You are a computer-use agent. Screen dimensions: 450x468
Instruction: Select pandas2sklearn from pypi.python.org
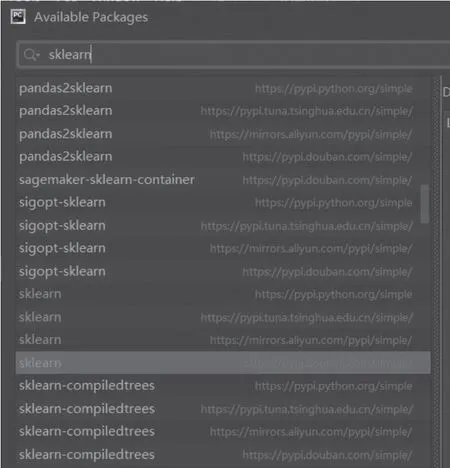click(223, 89)
